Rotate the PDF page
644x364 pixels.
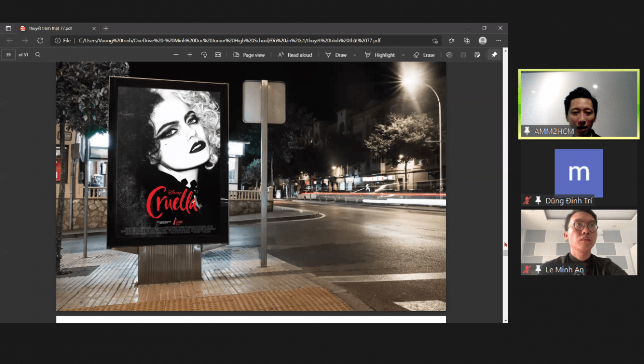(x=204, y=55)
